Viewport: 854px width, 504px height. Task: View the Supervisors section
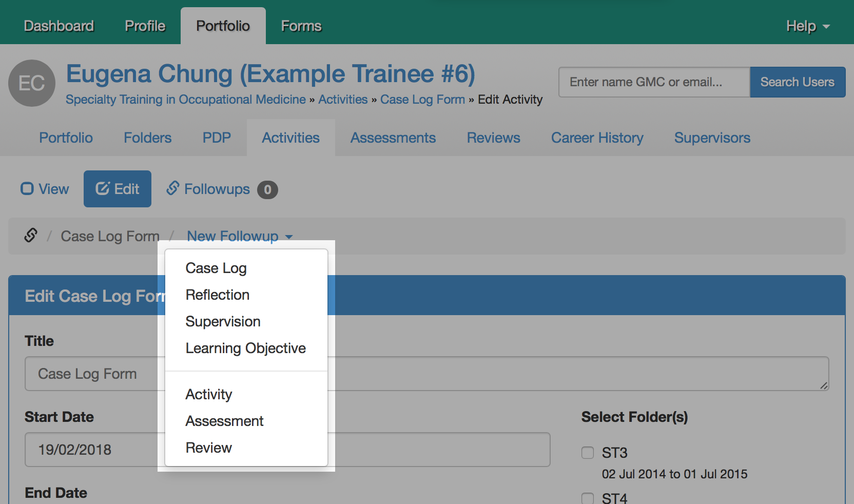point(712,138)
